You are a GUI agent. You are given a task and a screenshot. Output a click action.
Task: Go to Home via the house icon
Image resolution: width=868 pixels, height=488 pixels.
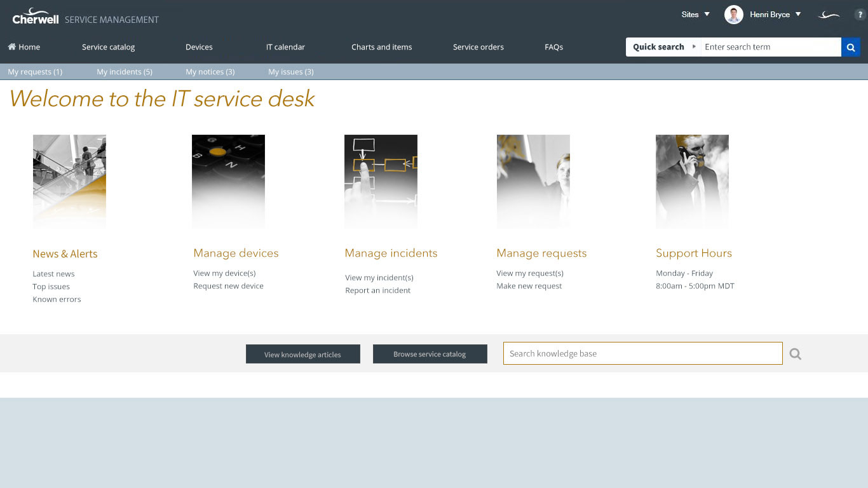tap(12, 47)
